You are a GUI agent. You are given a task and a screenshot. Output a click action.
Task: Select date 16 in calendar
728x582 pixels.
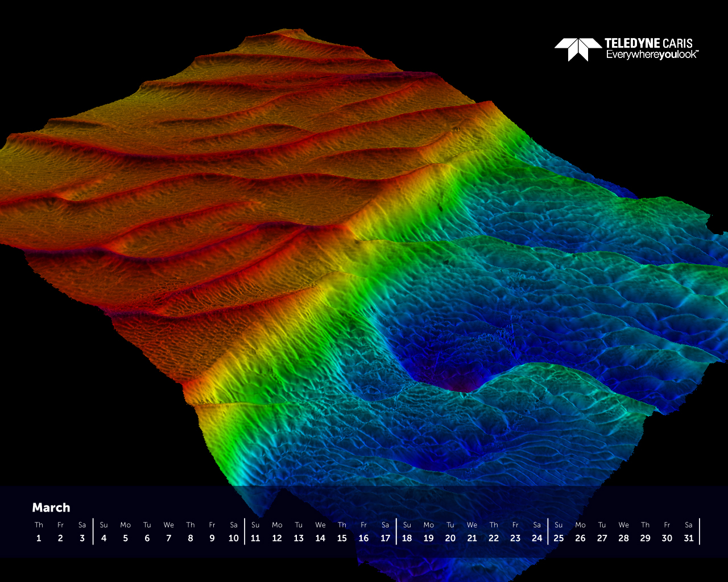point(363,538)
